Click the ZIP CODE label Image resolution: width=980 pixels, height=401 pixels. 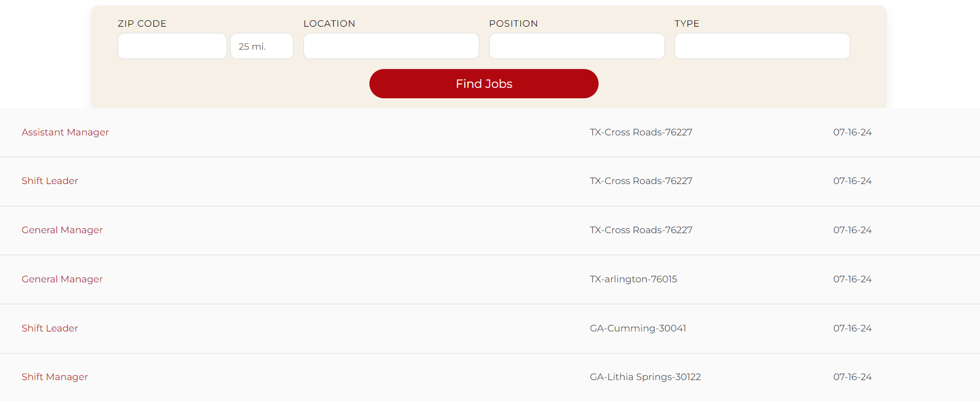142,24
